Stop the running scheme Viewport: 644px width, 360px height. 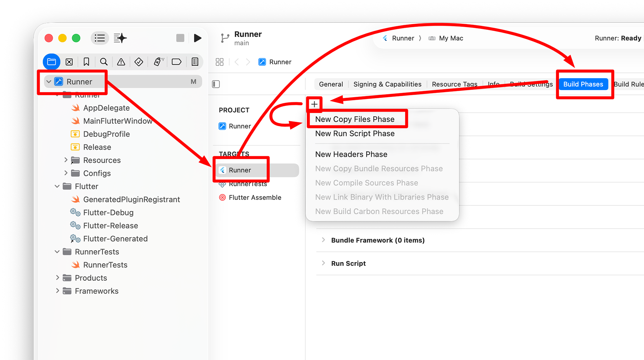pos(180,38)
